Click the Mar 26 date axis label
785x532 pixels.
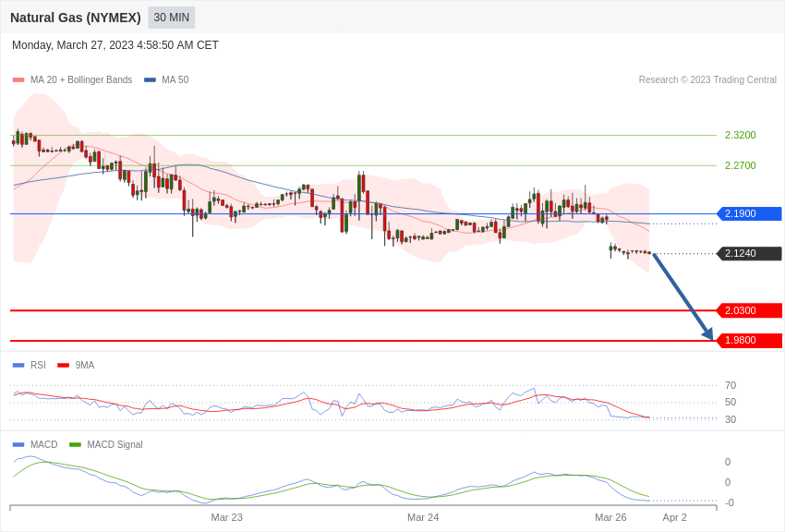(x=610, y=517)
